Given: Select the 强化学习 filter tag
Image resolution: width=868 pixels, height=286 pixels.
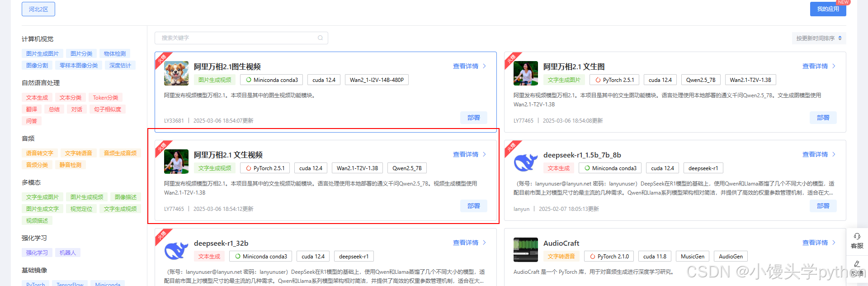Looking at the screenshot, I should click(37, 253).
